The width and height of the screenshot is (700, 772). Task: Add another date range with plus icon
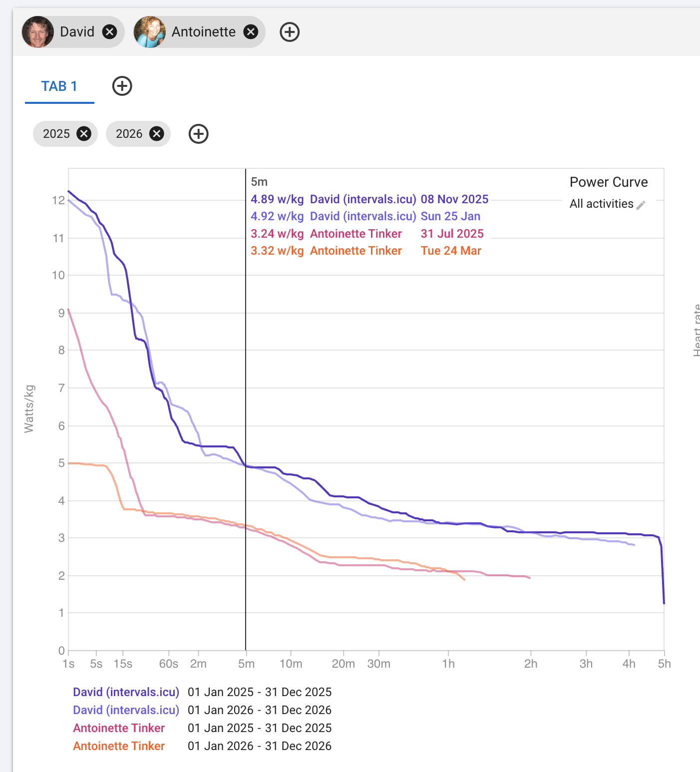[199, 134]
